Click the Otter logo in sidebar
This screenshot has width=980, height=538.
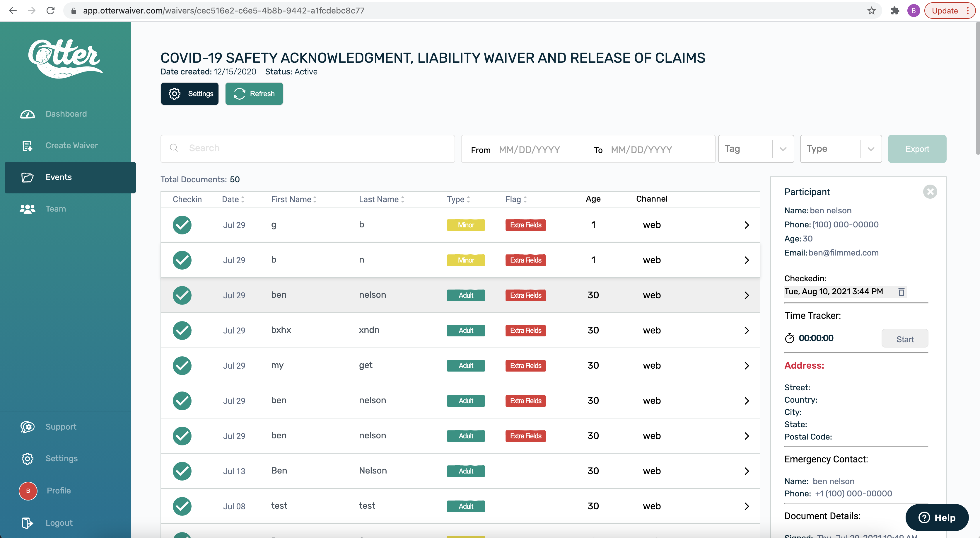coord(65,58)
